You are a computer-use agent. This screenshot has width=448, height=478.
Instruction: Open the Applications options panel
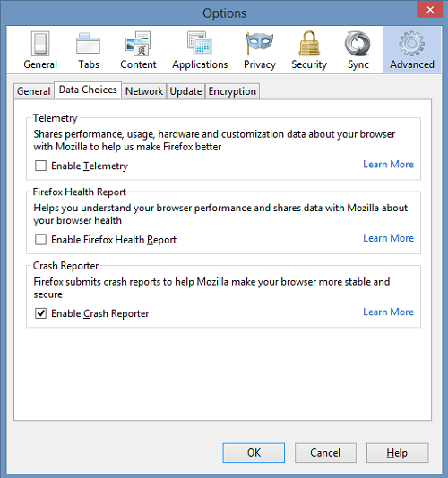(200, 50)
